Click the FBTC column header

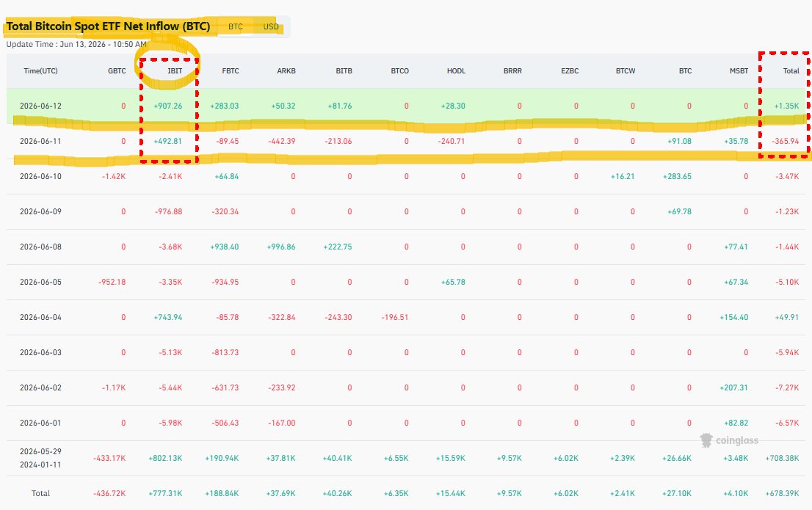pyautogui.click(x=231, y=71)
